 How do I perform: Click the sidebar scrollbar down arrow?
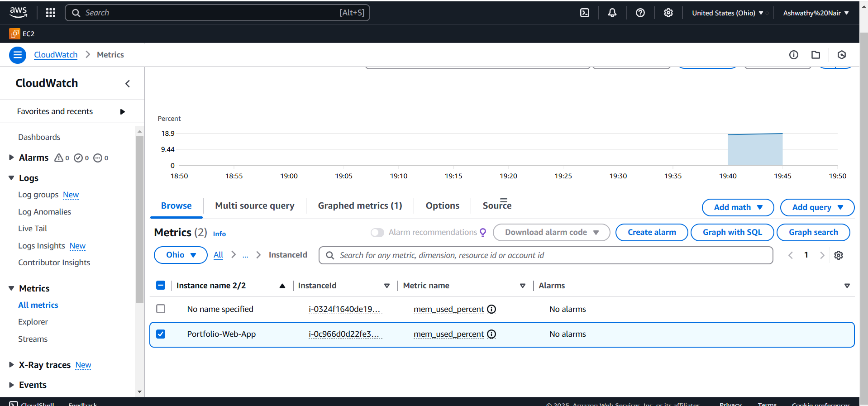(139, 392)
